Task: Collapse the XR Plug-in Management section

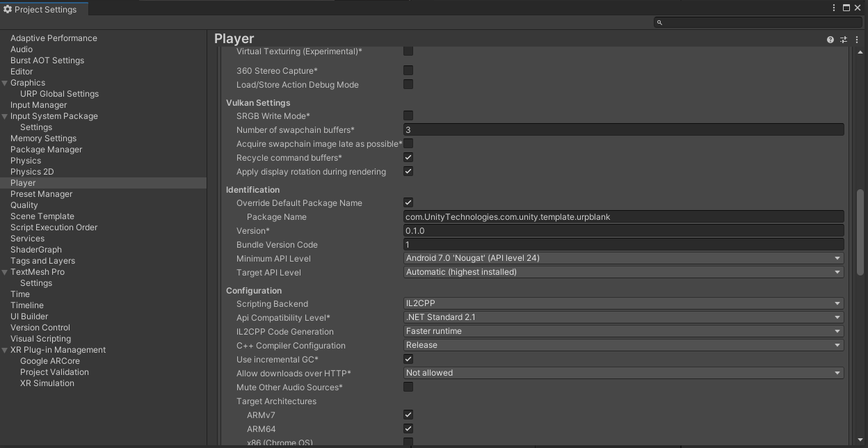Action: 6,349
